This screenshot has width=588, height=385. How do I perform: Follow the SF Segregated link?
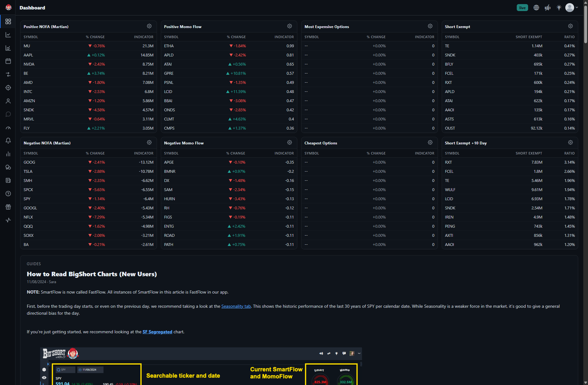(x=157, y=332)
